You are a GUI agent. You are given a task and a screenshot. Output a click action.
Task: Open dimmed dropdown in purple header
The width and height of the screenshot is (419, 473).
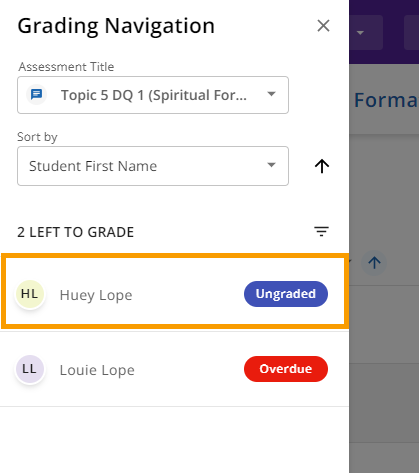[x=366, y=33]
